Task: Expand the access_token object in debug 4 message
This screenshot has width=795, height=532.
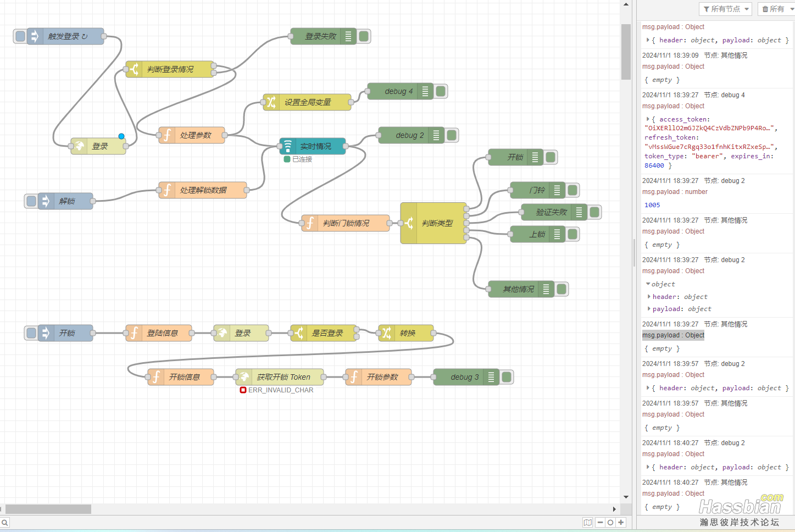Action: click(x=648, y=119)
